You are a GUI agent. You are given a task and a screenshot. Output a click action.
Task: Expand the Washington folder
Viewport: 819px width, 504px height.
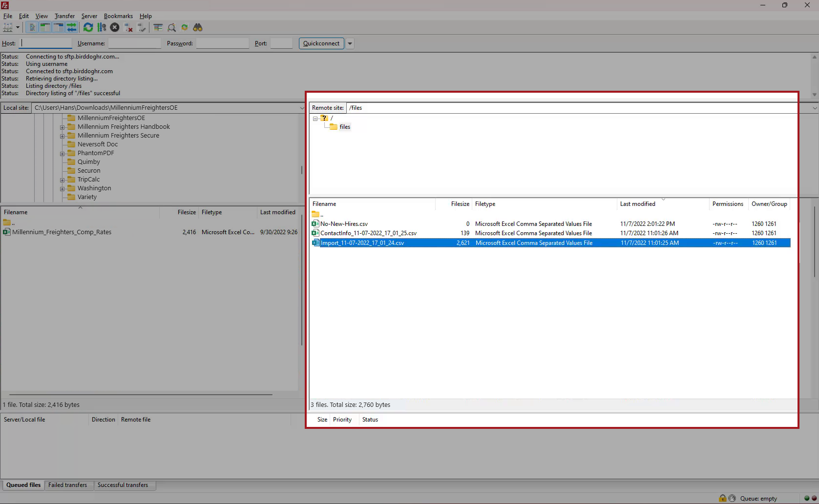click(63, 189)
